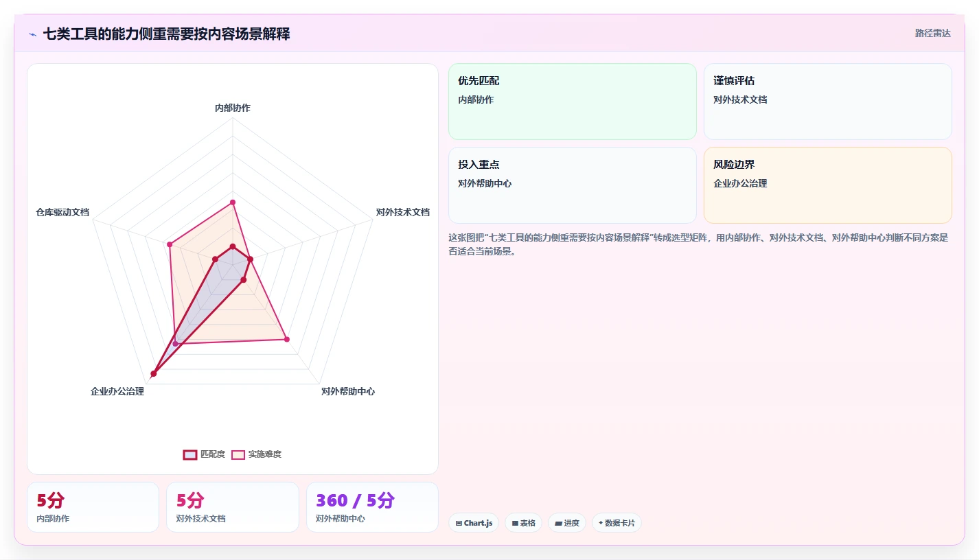Click the 进度 tag chip
979x560 pixels.
point(567,523)
